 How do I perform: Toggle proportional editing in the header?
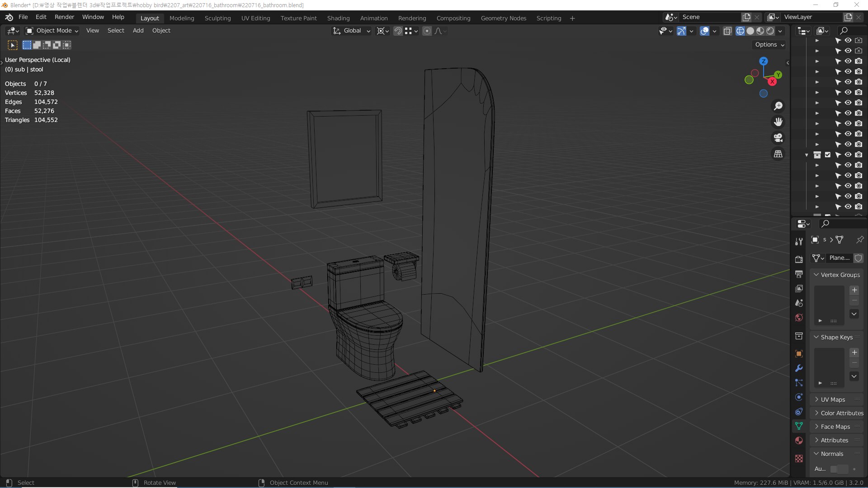(427, 31)
